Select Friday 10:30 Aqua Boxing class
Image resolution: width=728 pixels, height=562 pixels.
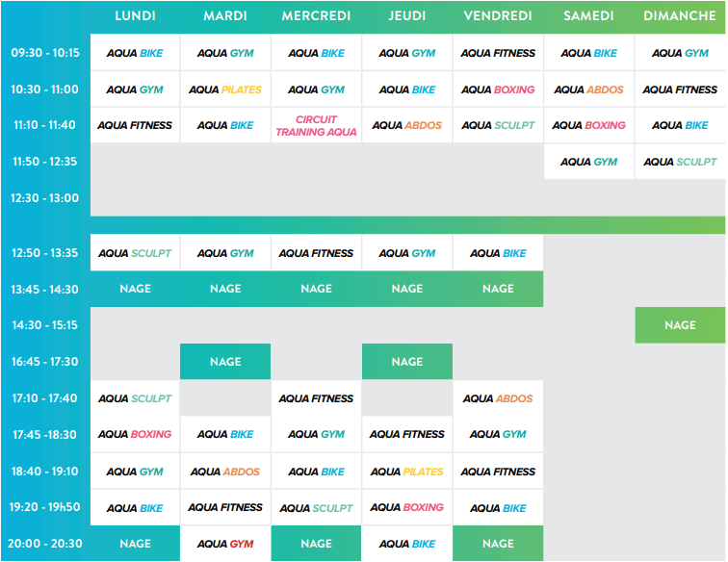[x=498, y=89]
